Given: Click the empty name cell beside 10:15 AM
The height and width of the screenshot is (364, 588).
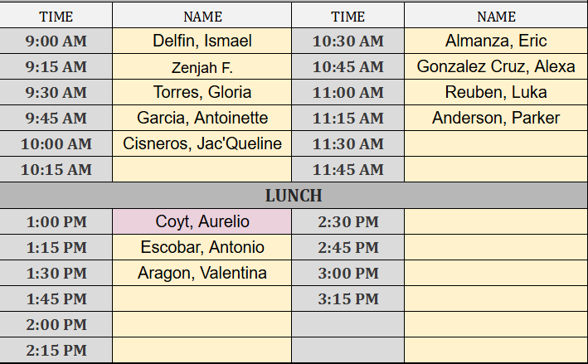Looking at the screenshot, I should 202,169.
